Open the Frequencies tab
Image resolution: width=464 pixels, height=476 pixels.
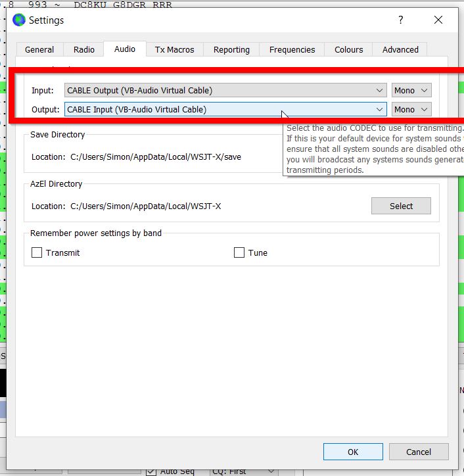tap(292, 49)
